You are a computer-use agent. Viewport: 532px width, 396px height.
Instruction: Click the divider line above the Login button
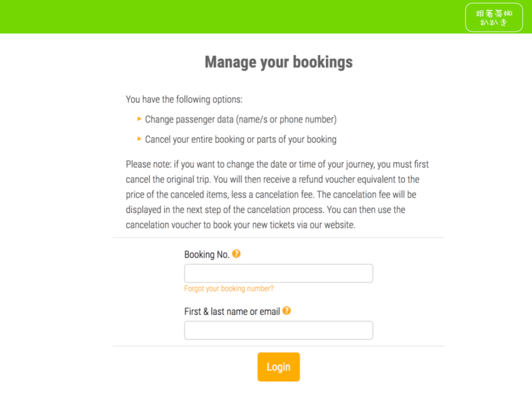(278, 346)
